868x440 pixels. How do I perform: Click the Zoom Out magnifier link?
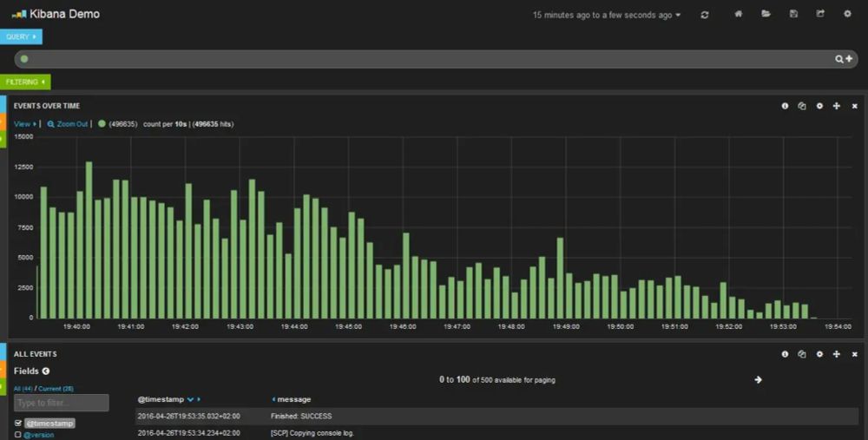[x=68, y=124]
